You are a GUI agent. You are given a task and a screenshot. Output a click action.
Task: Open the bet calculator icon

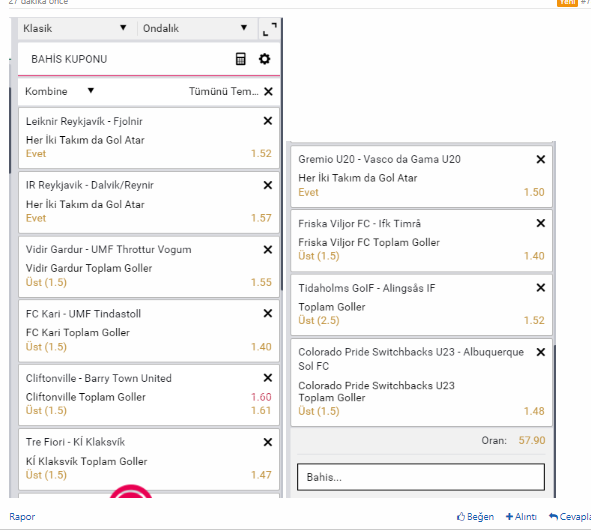(240, 59)
